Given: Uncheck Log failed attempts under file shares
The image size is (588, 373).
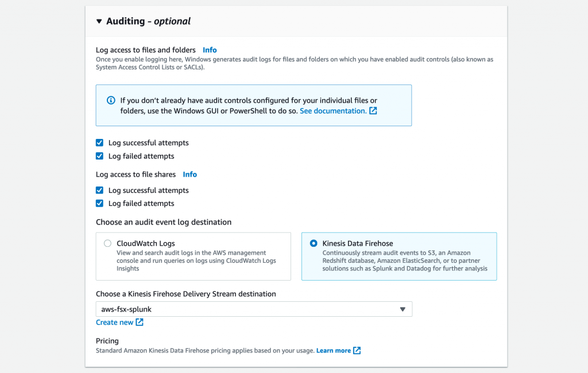Looking at the screenshot, I should coord(99,203).
